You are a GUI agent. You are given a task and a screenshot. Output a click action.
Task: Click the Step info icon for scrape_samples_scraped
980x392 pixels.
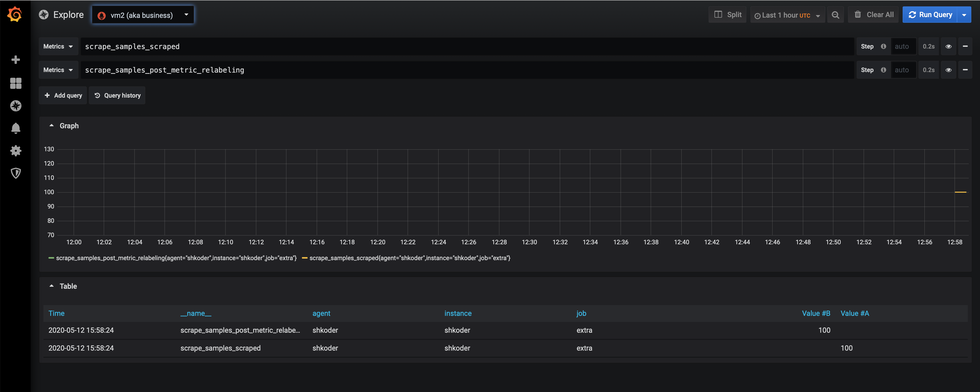pos(884,47)
